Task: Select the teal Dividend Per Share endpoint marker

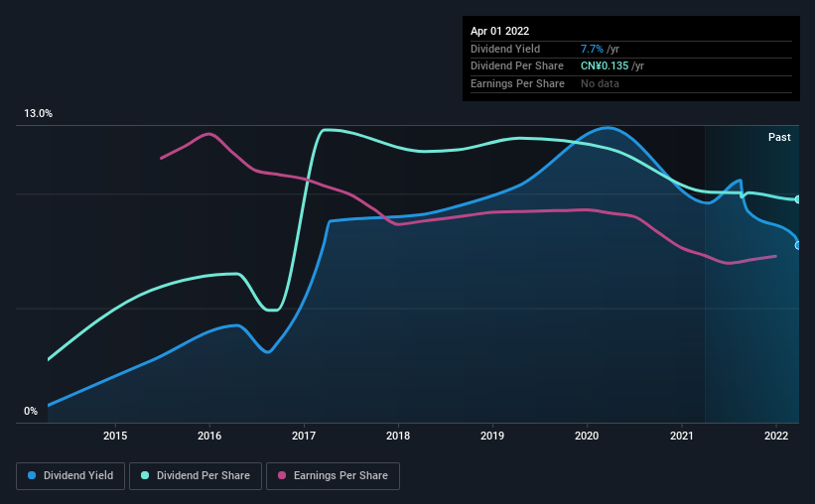Action: pyautogui.click(x=798, y=199)
